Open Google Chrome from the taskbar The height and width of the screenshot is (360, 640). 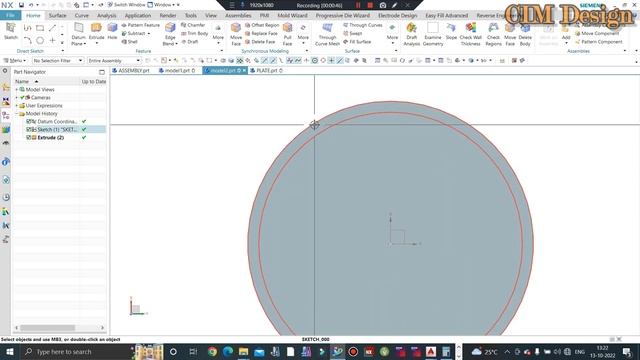point(212,352)
